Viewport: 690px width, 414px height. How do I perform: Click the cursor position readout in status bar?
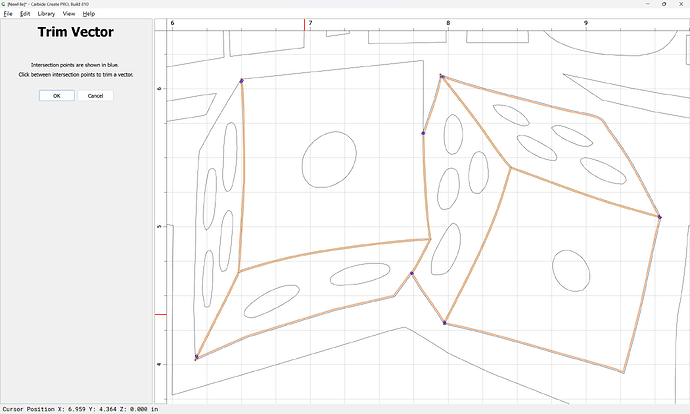[81, 409]
